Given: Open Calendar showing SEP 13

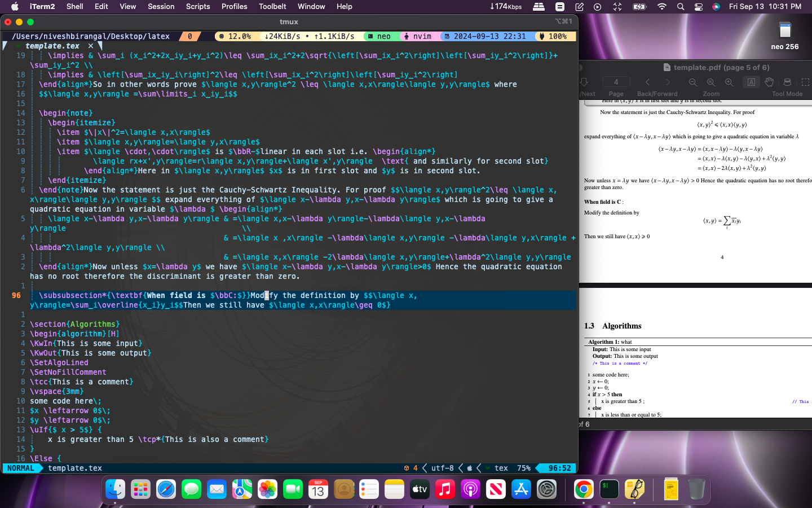Looking at the screenshot, I should (x=318, y=489).
